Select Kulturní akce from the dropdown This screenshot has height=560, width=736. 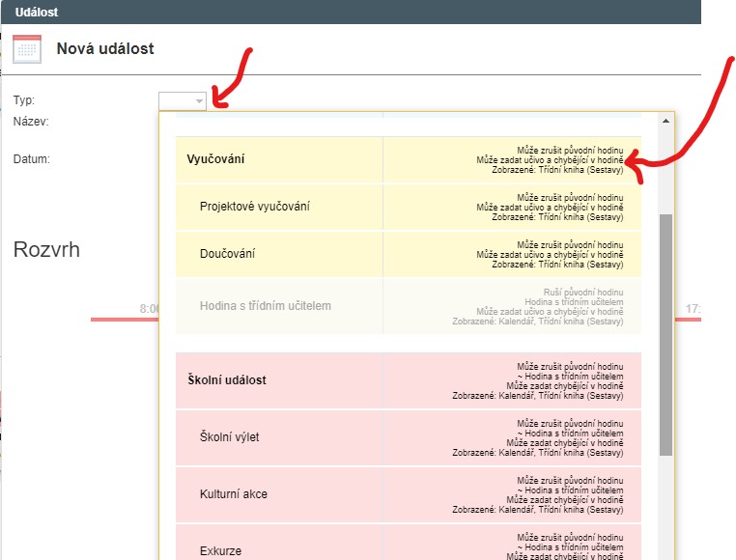[233, 494]
